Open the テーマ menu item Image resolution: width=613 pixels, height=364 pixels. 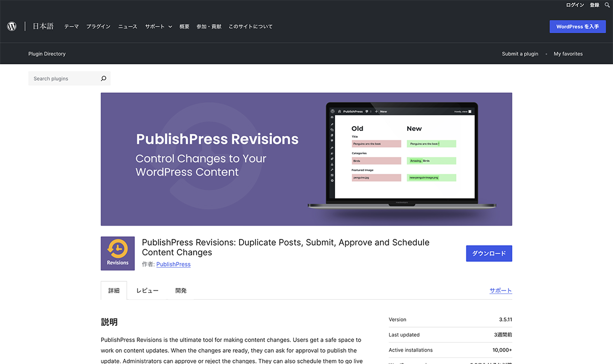(71, 27)
